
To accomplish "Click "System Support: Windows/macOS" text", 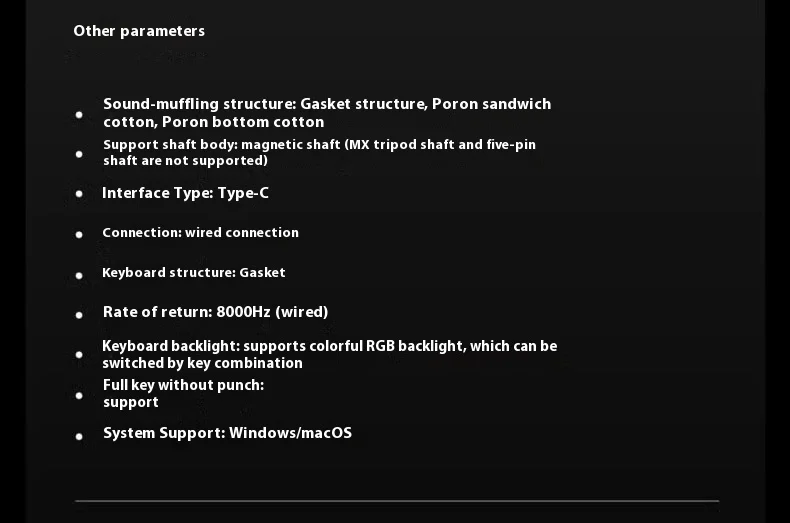I will (x=227, y=433).
